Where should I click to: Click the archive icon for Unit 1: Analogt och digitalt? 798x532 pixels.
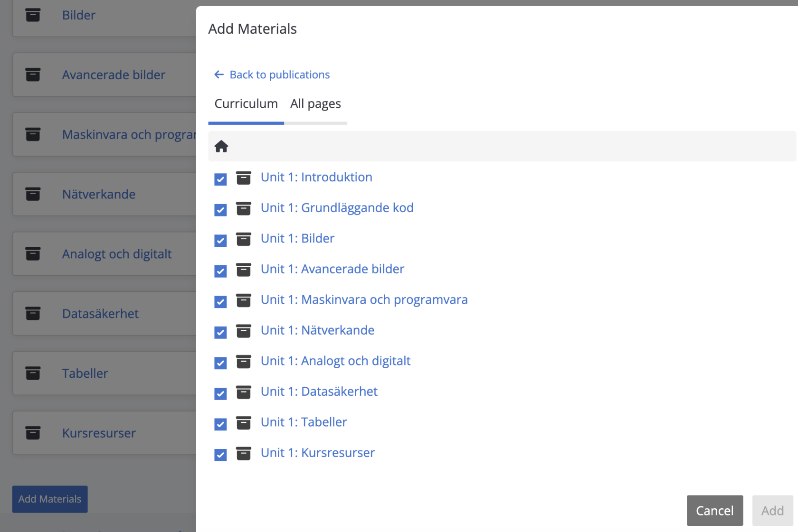click(x=244, y=362)
